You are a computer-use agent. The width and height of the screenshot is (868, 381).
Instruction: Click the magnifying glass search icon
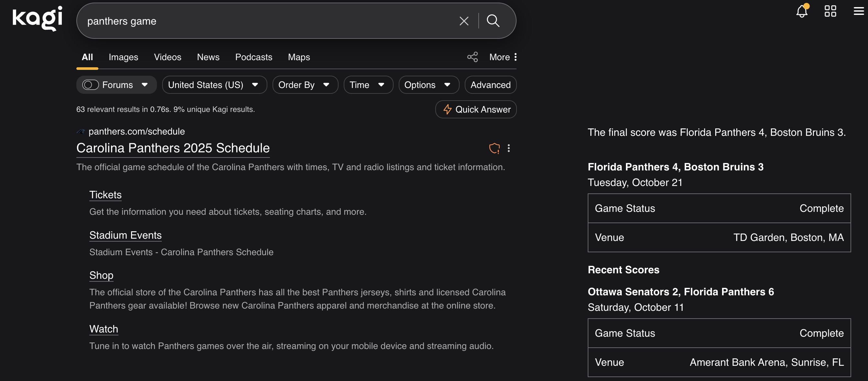(x=493, y=21)
